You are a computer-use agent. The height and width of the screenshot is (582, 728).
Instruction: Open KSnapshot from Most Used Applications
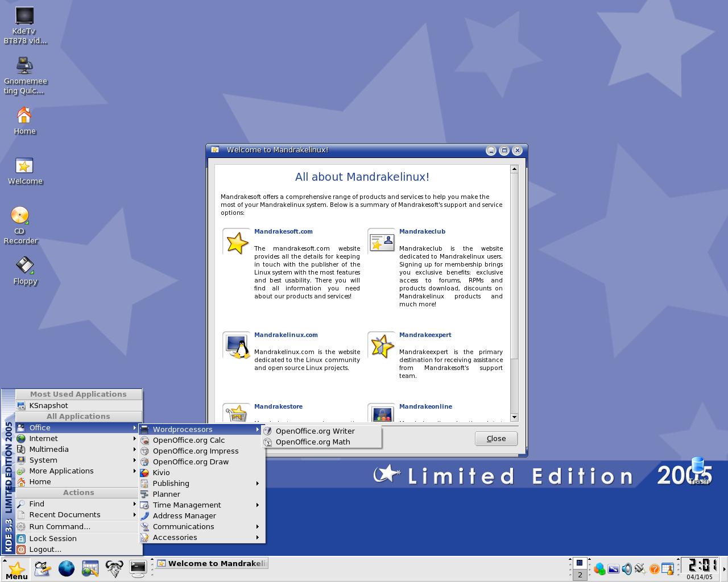[x=78, y=405]
